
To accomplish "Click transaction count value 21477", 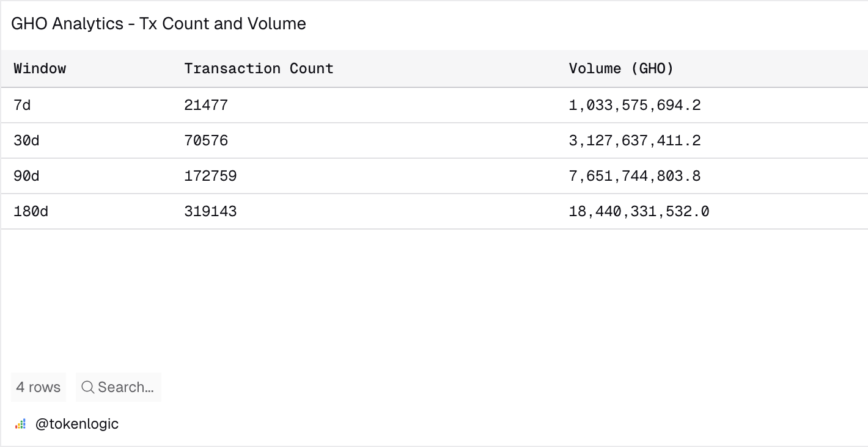I will click(206, 105).
